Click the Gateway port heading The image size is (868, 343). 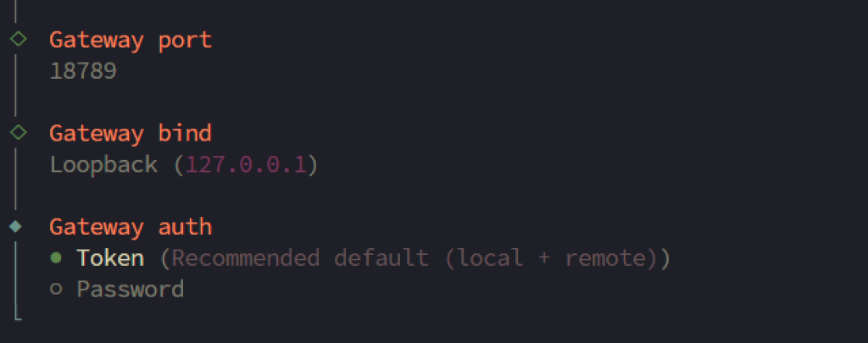click(131, 41)
